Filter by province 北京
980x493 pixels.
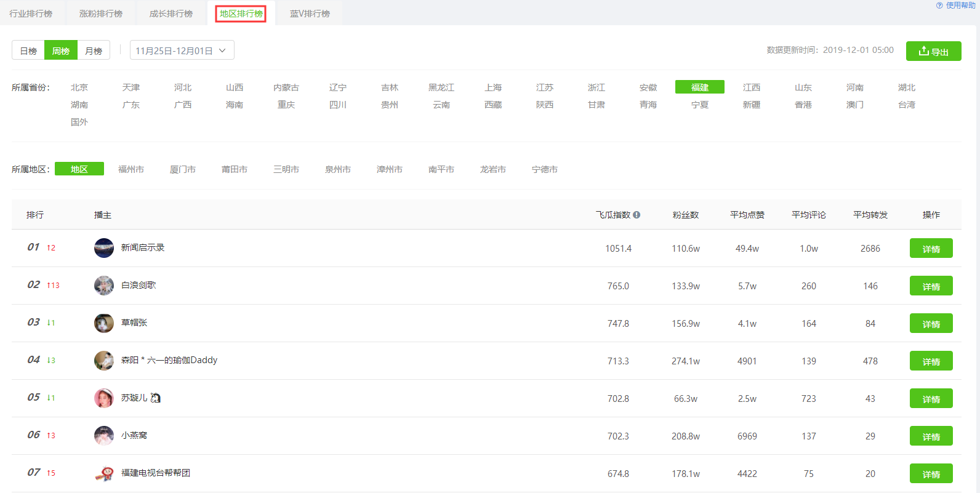coord(79,87)
